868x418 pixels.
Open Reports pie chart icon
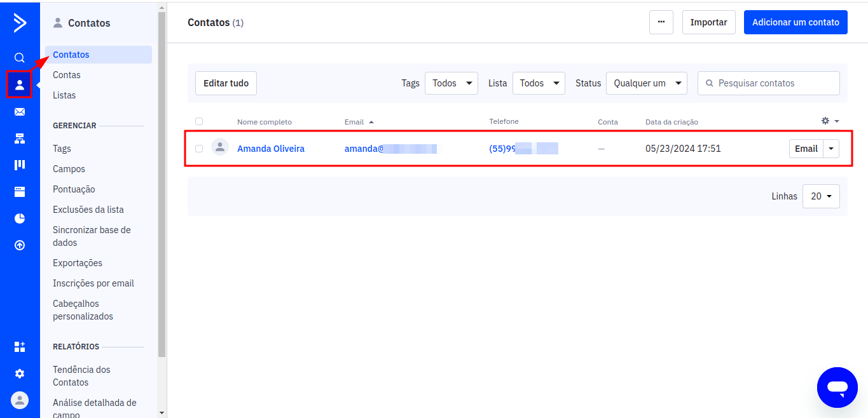click(20, 219)
